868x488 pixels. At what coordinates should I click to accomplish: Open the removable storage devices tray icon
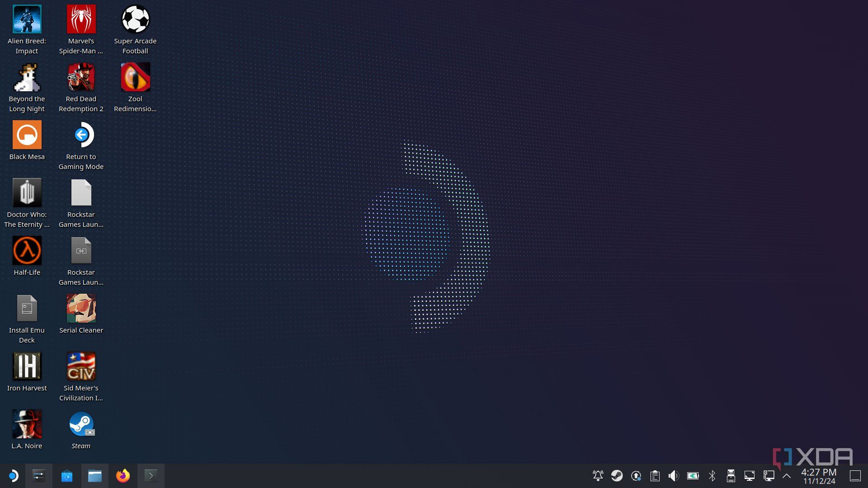pyautogui.click(x=731, y=476)
